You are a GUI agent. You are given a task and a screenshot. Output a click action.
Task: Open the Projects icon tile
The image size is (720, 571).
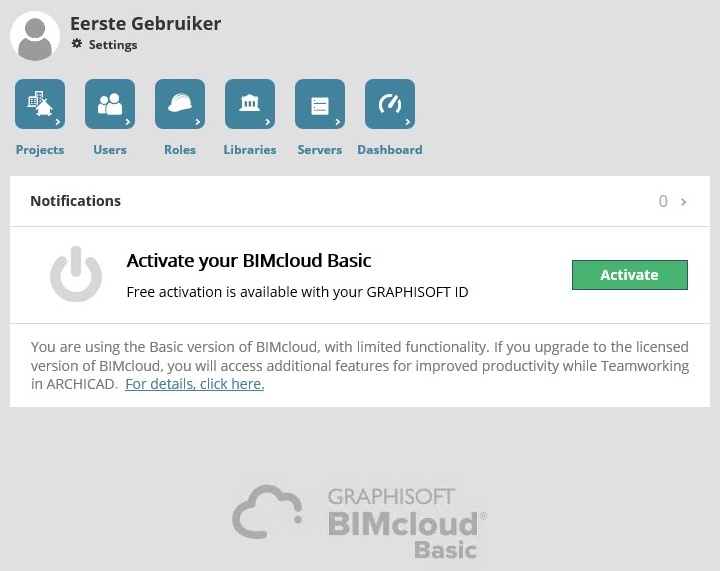[x=40, y=104]
